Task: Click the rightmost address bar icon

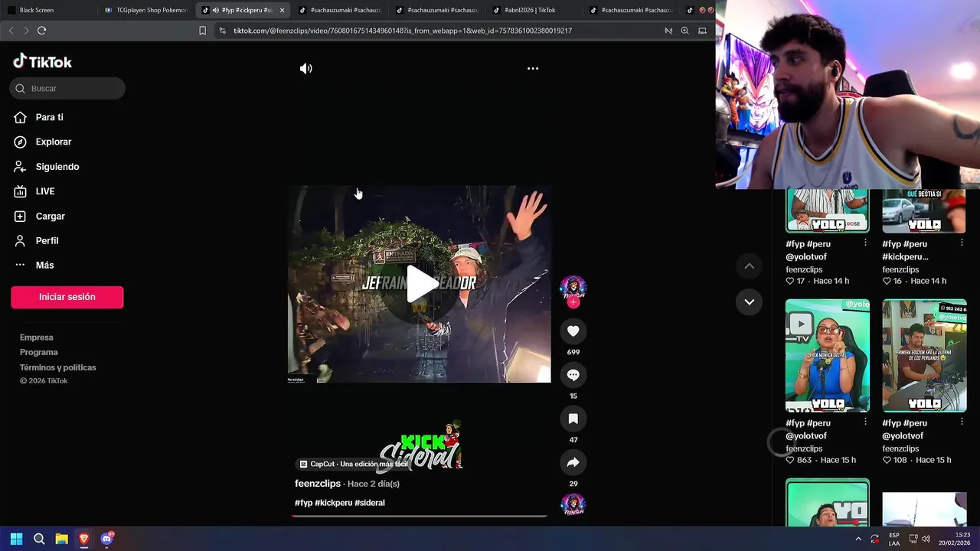Action: tap(702, 31)
